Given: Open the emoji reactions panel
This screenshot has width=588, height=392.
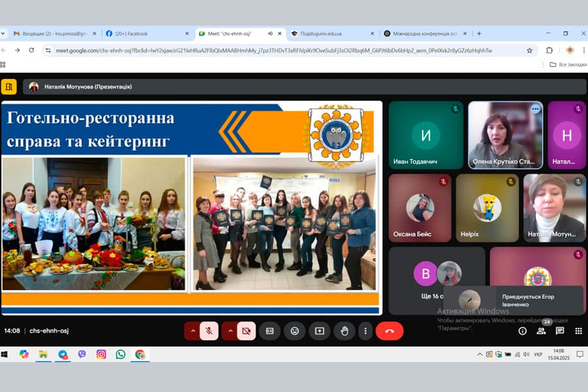Looking at the screenshot, I should pos(295,331).
